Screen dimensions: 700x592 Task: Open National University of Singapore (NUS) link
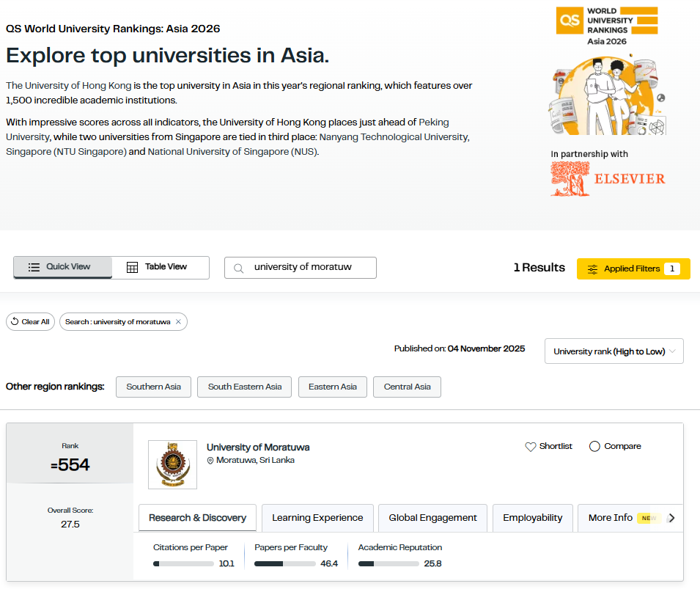(232, 152)
